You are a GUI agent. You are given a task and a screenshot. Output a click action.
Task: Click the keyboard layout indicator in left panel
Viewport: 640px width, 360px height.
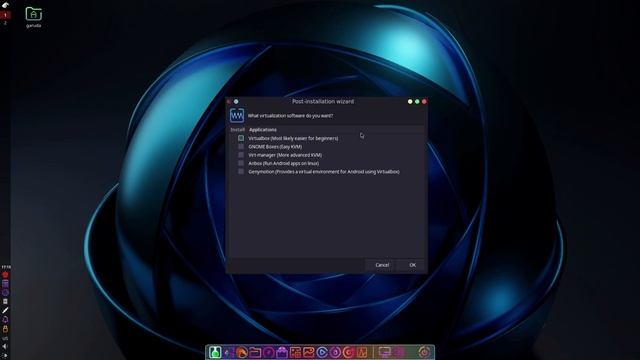pyautogui.click(x=5, y=338)
